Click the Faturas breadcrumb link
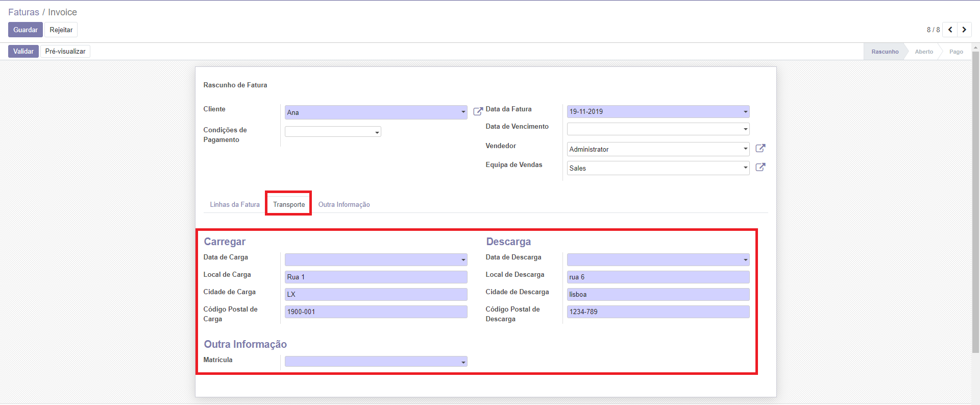The image size is (980, 405). point(23,12)
